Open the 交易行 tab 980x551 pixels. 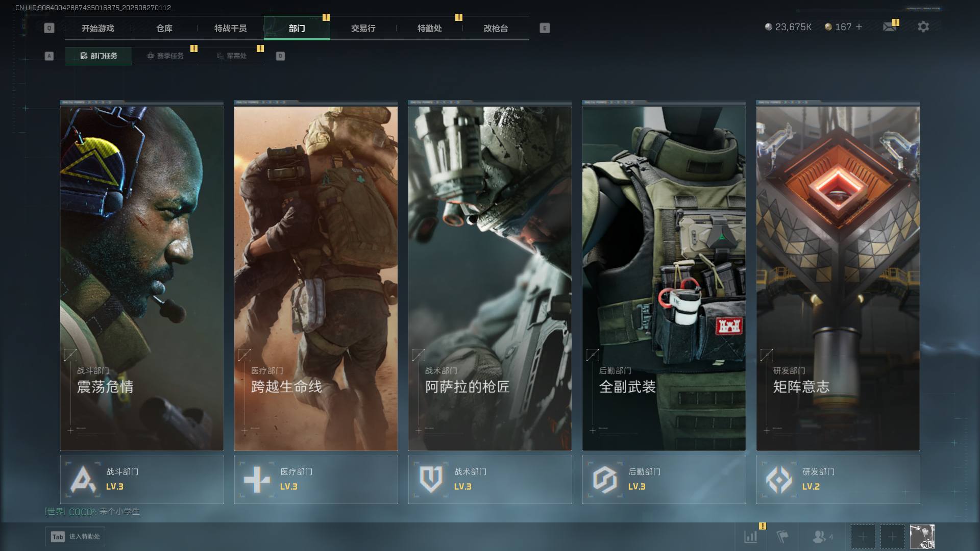(x=363, y=28)
